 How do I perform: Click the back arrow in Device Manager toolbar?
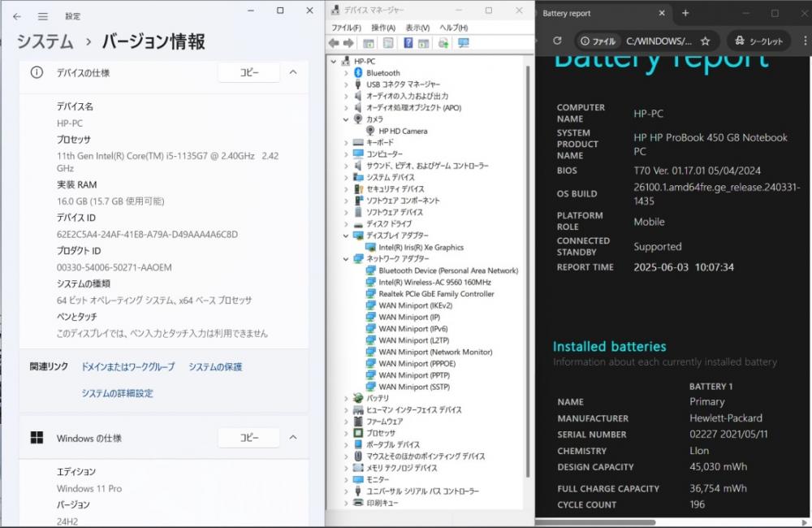coord(334,43)
